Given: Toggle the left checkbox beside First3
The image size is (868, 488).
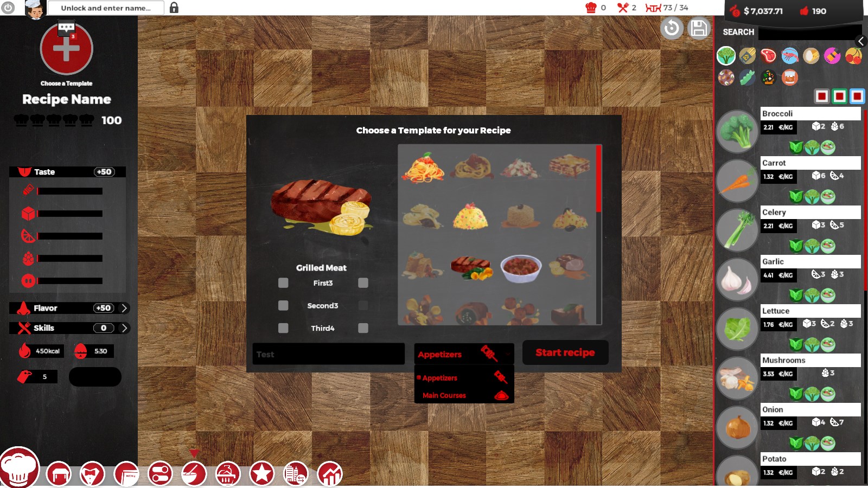Looking at the screenshot, I should (283, 283).
